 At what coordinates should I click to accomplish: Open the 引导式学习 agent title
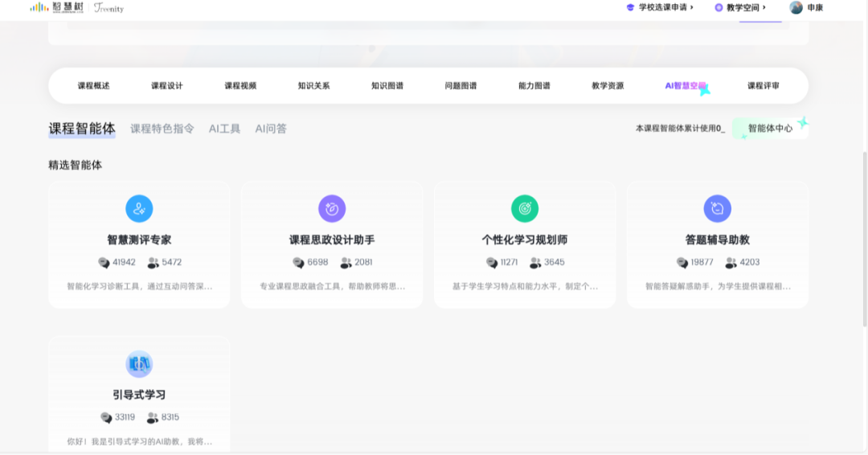[139, 395]
